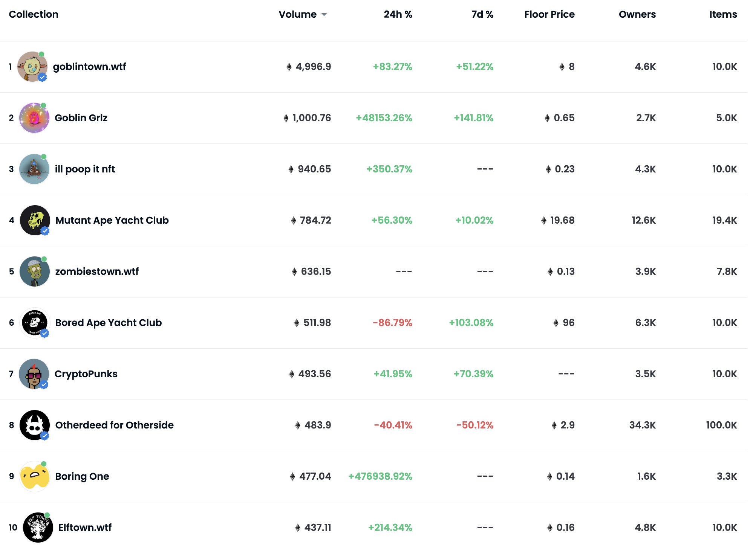Click Ethereum icon beside volume 636.15
Image resolution: width=756 pixels, height=552 pixels.
tap(294, 272)
